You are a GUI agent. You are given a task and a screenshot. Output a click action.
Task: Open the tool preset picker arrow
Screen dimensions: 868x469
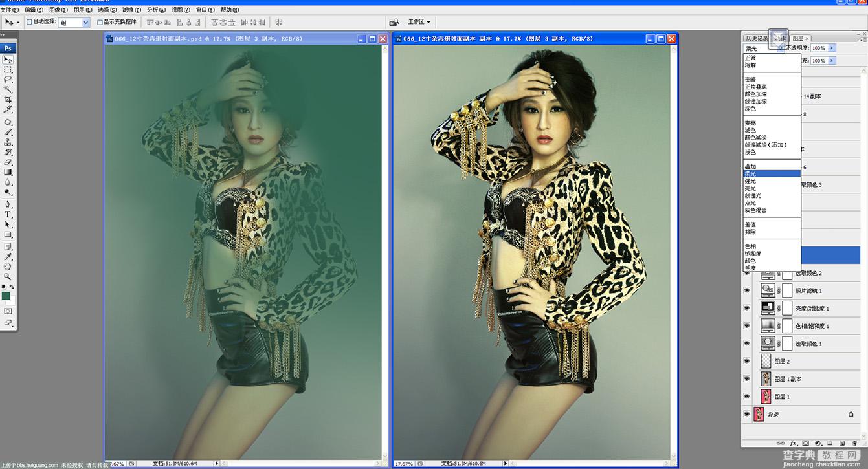[x=18, y=22]
